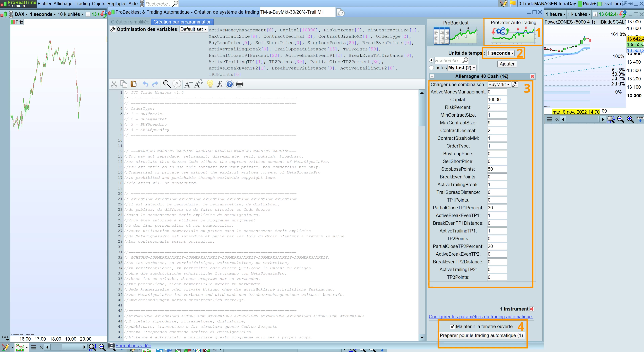Redo the edit with the redo arrow
The image size is (644, 352).
[155, 84]
